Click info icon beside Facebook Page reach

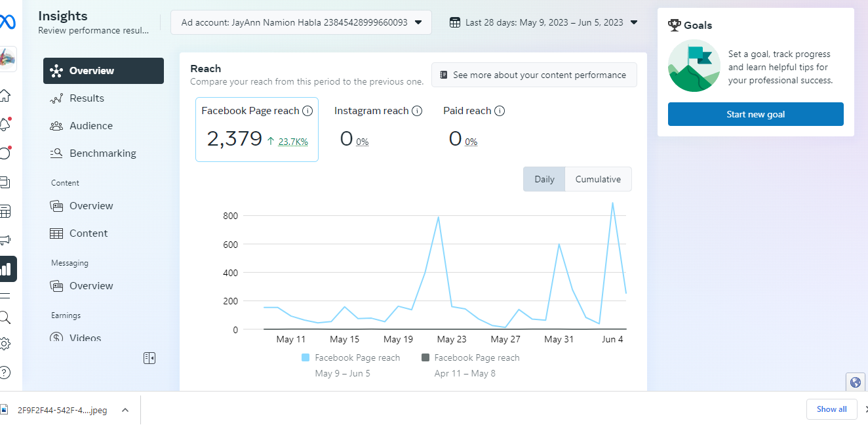(307, 111)
